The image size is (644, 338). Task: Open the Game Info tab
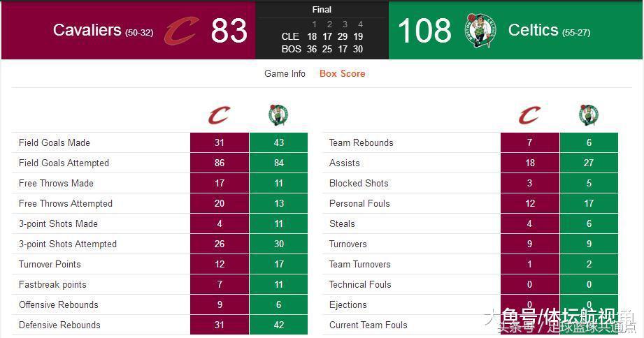coord(285,73)
